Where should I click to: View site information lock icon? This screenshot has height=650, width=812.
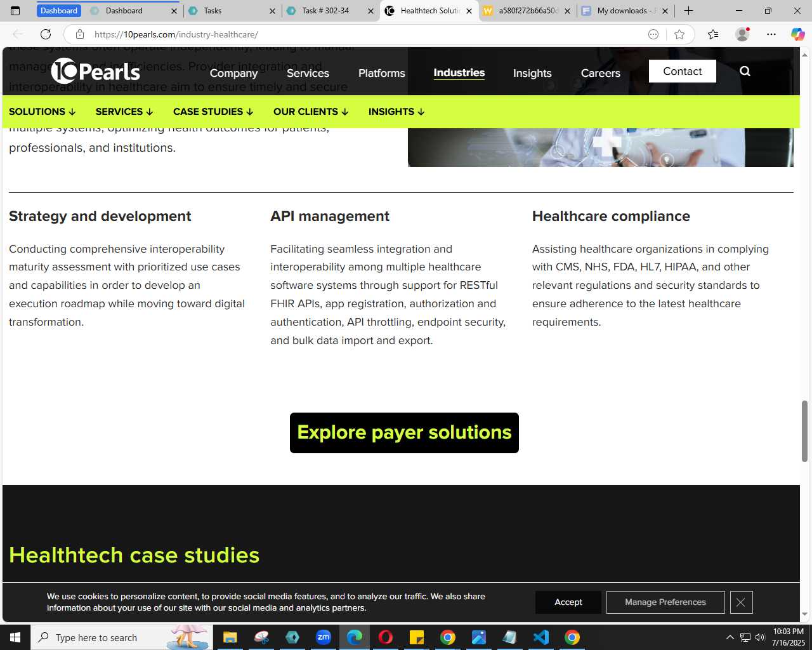click(x=80, y=34)
